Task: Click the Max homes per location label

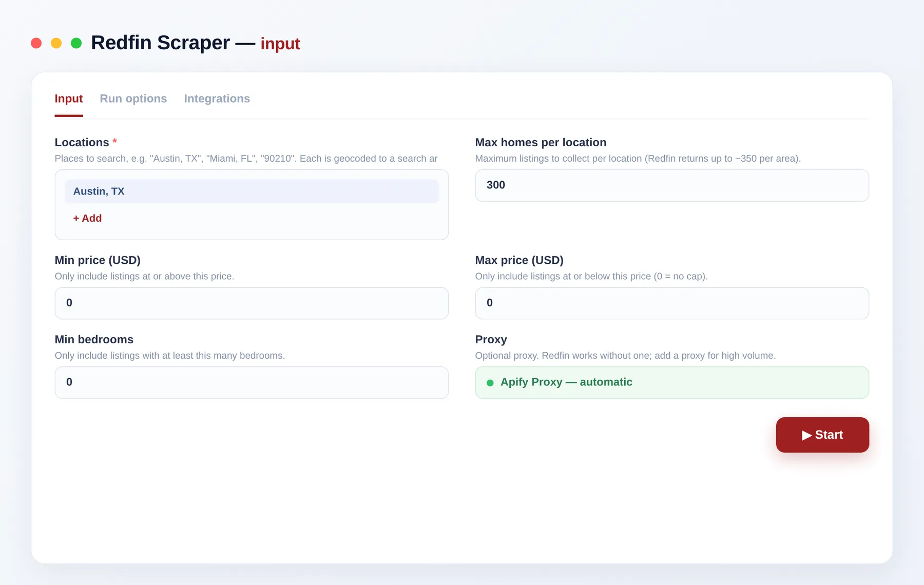Action: (541, 142)
